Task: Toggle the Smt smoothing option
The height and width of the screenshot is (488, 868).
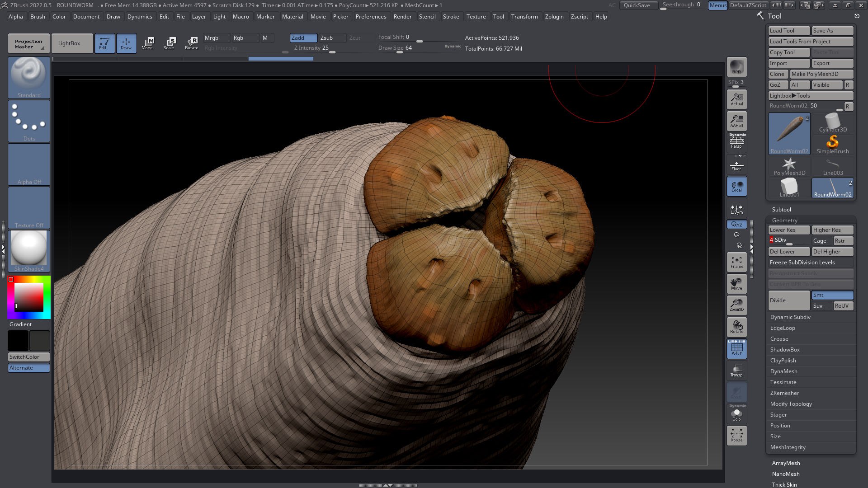Action: (832, 295)
